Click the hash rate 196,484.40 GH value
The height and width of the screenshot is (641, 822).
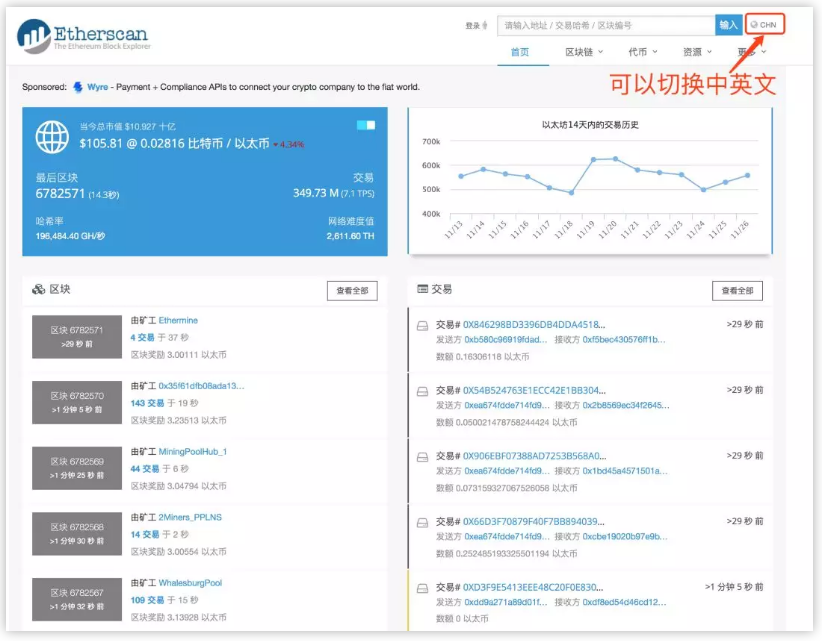click(70, 236)
